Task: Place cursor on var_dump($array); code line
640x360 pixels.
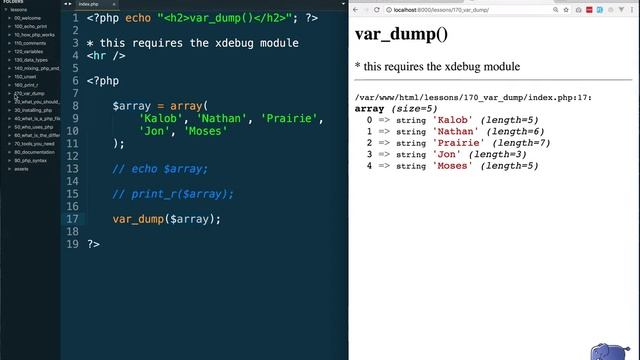Action: [x=167, y=219]
